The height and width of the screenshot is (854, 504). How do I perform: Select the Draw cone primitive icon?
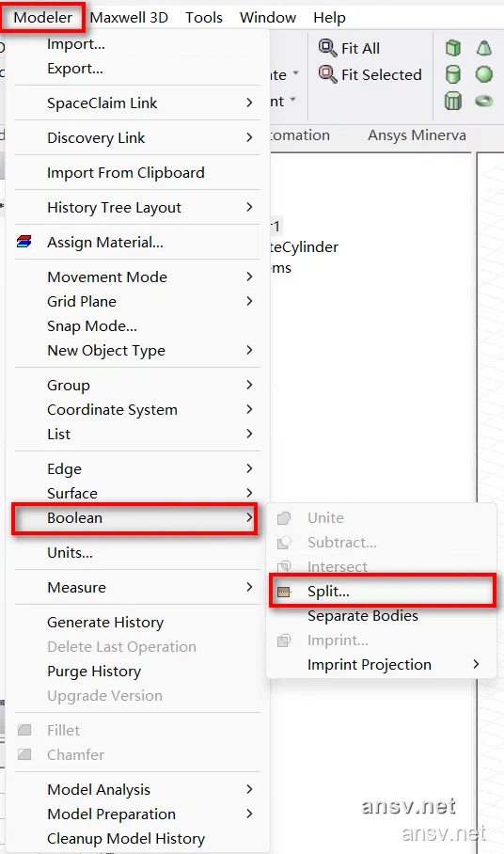coord(484,49)
